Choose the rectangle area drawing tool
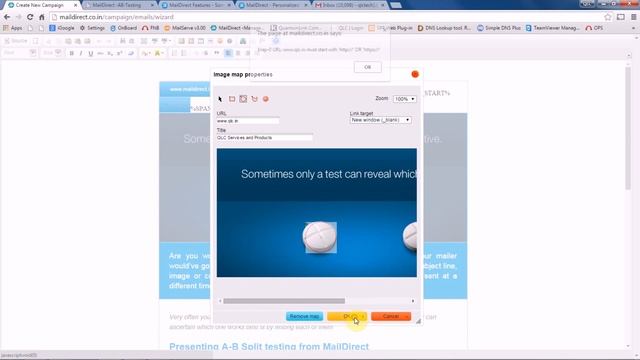640x360 pixels. [232, 99]
